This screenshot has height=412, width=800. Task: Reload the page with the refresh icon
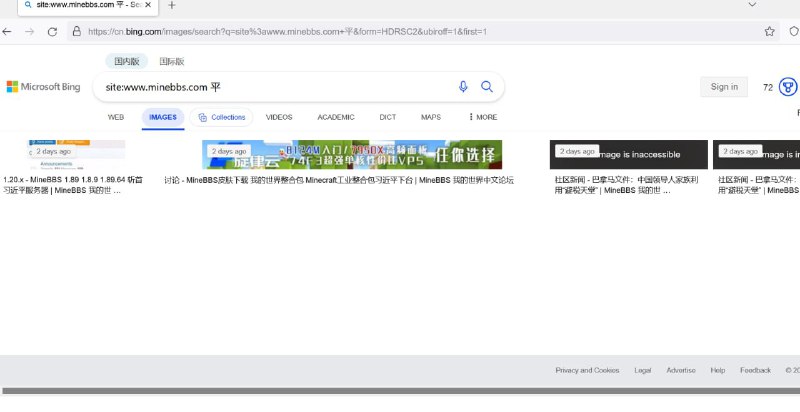click(52, 32)
